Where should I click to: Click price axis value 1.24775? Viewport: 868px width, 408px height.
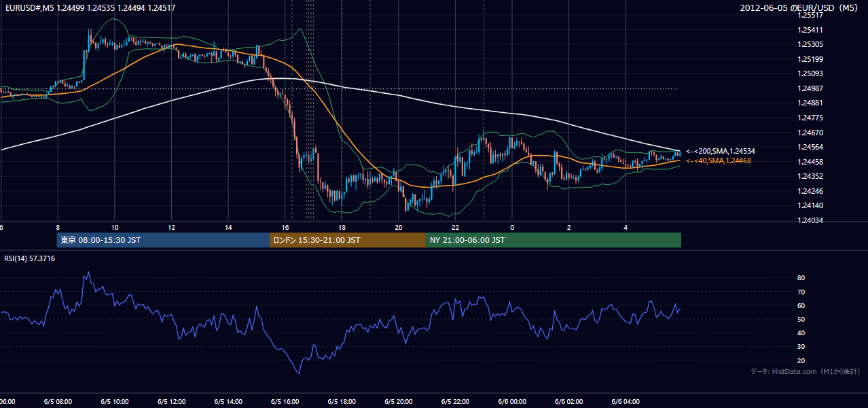coord(811,118)
